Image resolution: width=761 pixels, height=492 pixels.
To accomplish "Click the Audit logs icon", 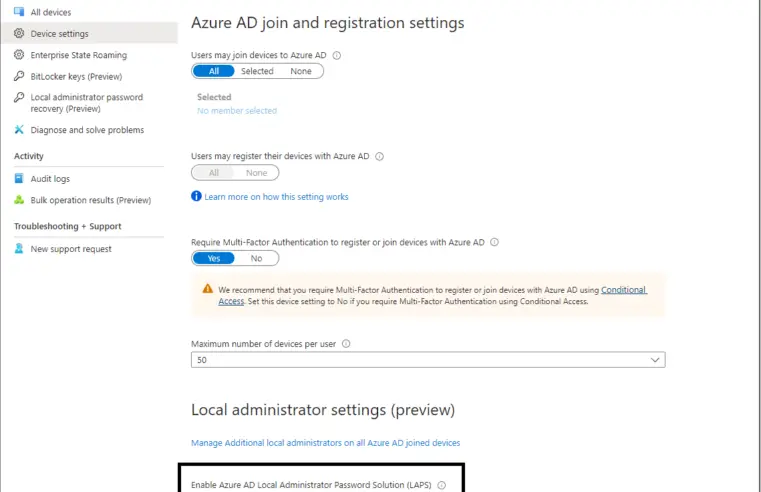I will (19, 179).
